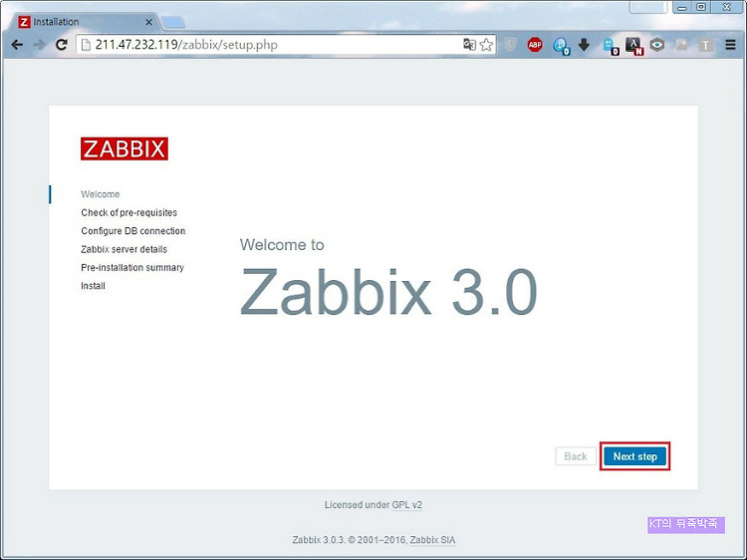Click the grey arrow extension icon
747x560 pixels.
[x=681, y=45]
